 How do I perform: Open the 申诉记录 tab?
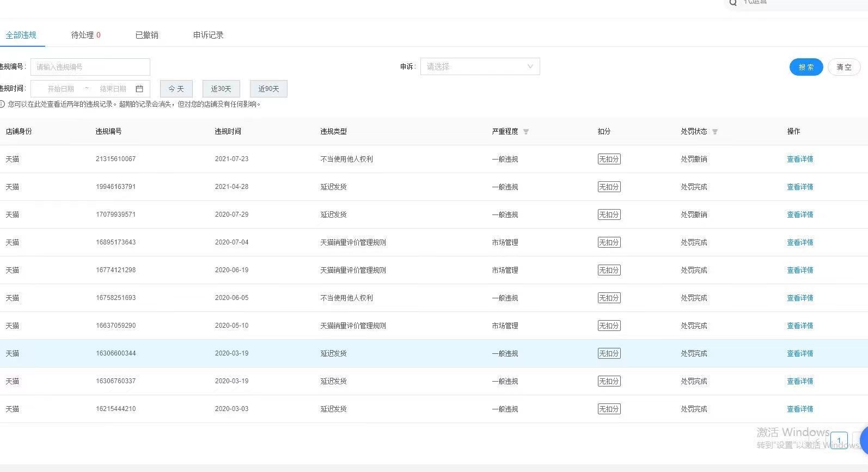click(208, 35)
